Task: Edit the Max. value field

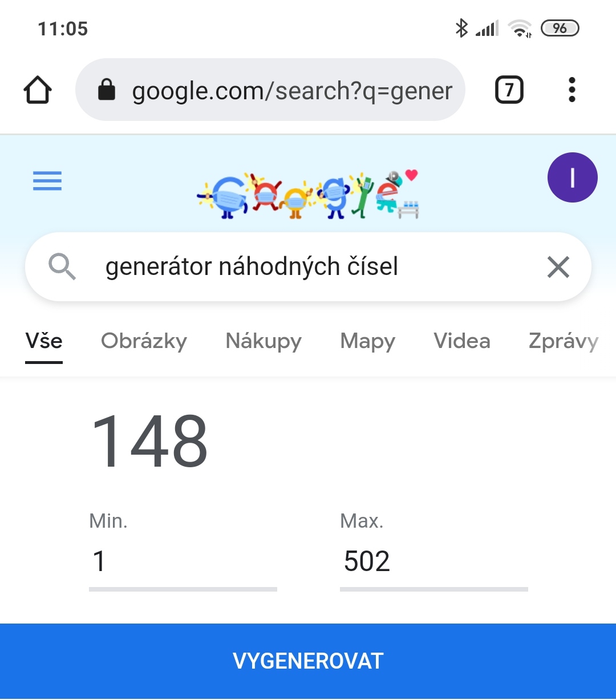Action: tap(433, 561)
